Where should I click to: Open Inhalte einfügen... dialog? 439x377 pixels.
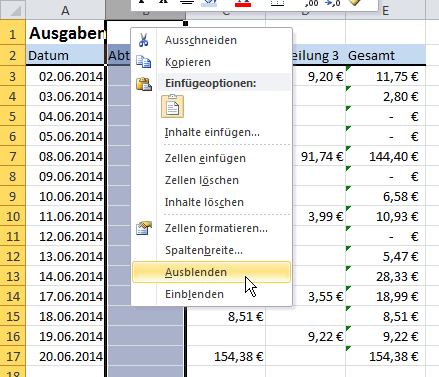pyautogui.click(x=211, y=132)
